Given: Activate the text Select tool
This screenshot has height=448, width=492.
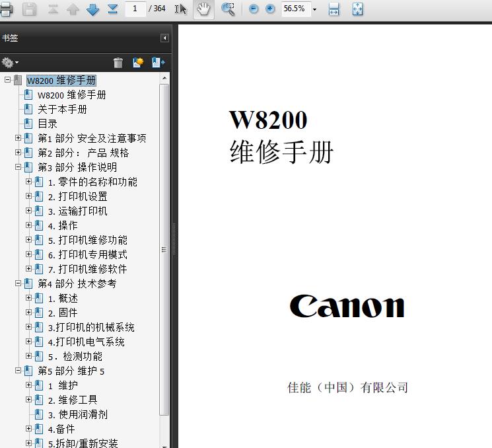Looking at the screenshot, I should pyautogui.click(x=180, y=9).
